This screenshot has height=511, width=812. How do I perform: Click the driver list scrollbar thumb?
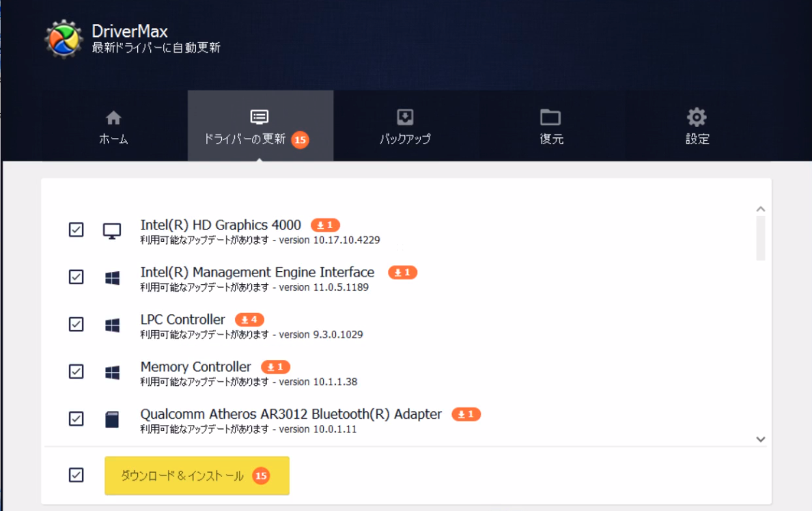[761, 238]
